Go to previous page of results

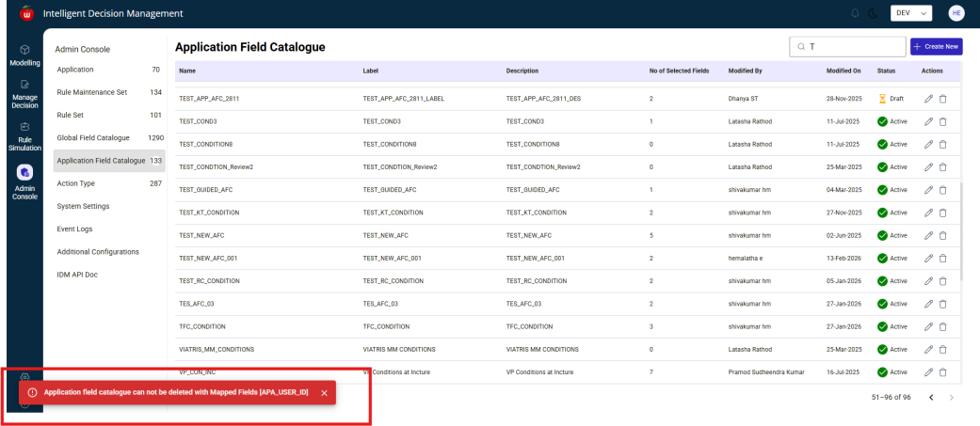(931, 397)
